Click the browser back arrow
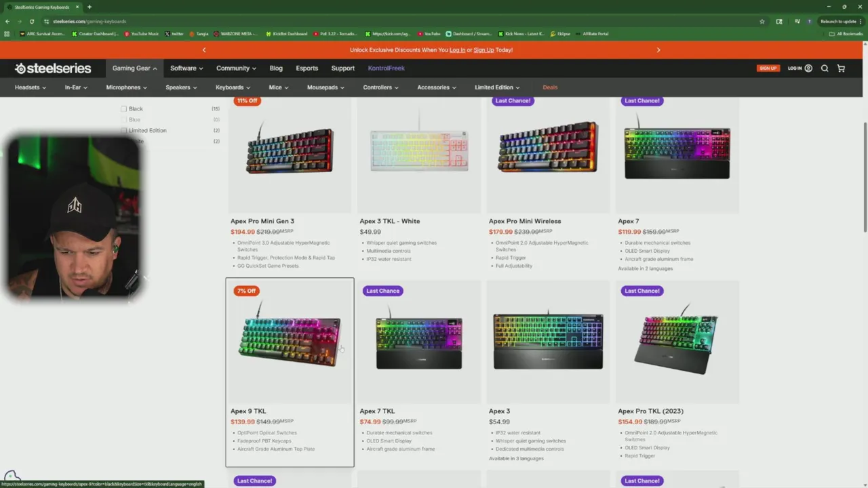This screenshot has height=488, width=868. (7, 21)
